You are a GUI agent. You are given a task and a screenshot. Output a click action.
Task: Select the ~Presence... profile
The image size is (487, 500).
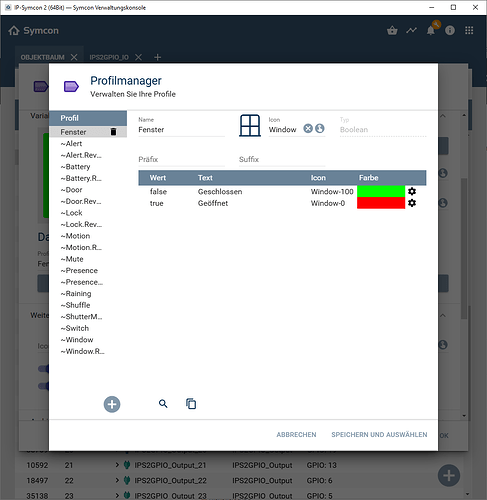pyautogui.click(x=82, y=282)
